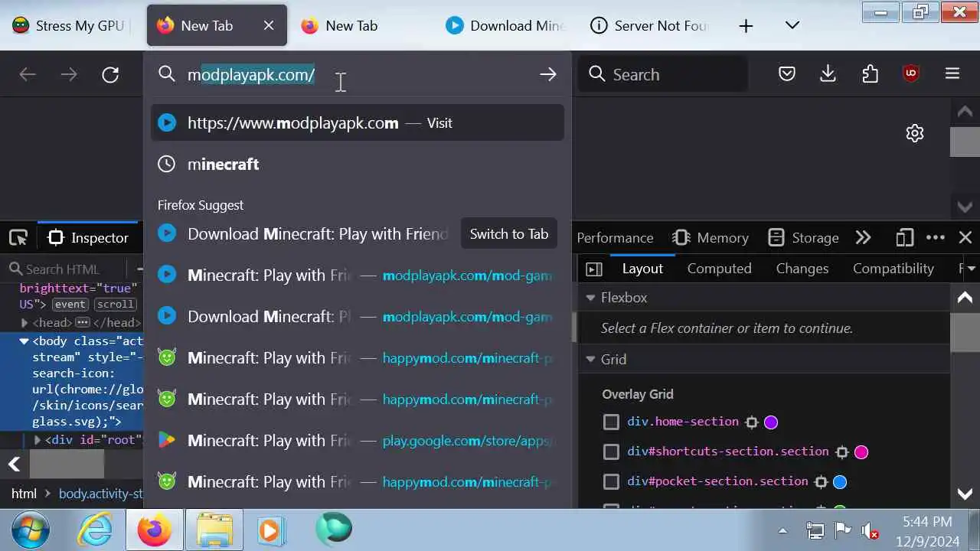The width and height of the screenshot is (980, 551).
Task: Open DevTools customize three-dot menu
Action: pos(936,238)
